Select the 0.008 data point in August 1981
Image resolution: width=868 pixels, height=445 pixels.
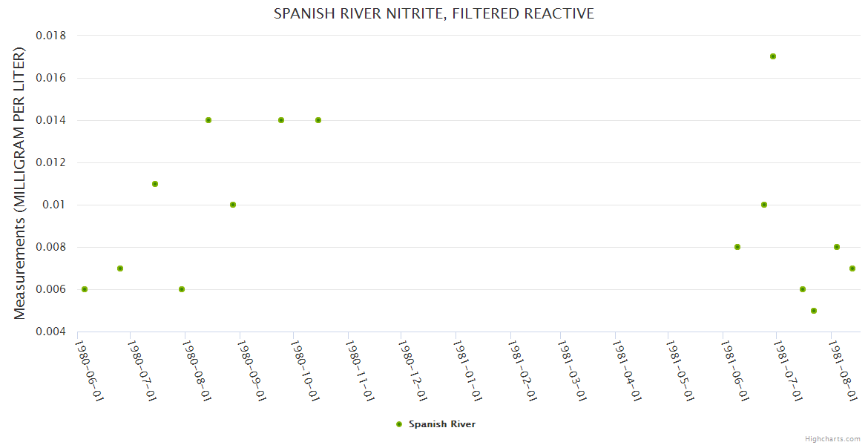(837, 247)
